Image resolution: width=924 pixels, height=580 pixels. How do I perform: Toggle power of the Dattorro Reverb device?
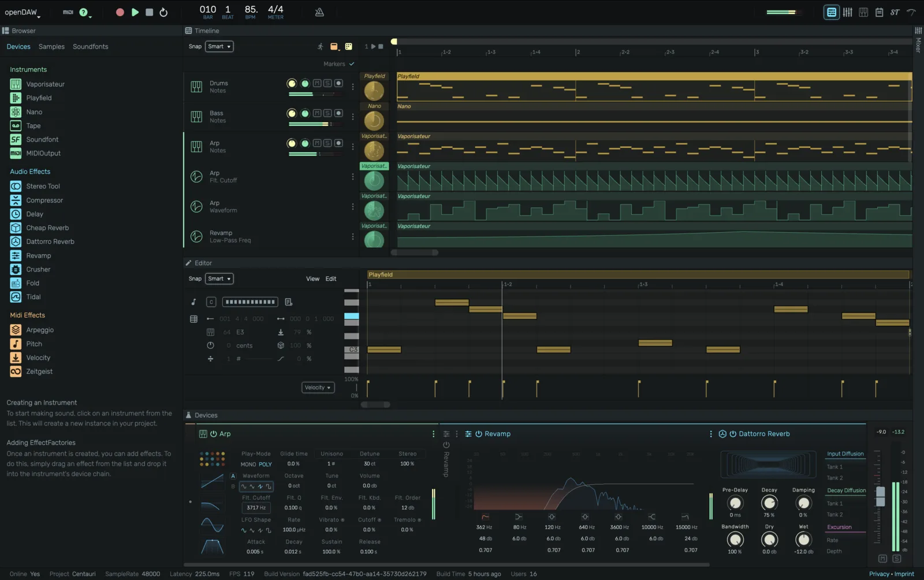pos(733,434)
